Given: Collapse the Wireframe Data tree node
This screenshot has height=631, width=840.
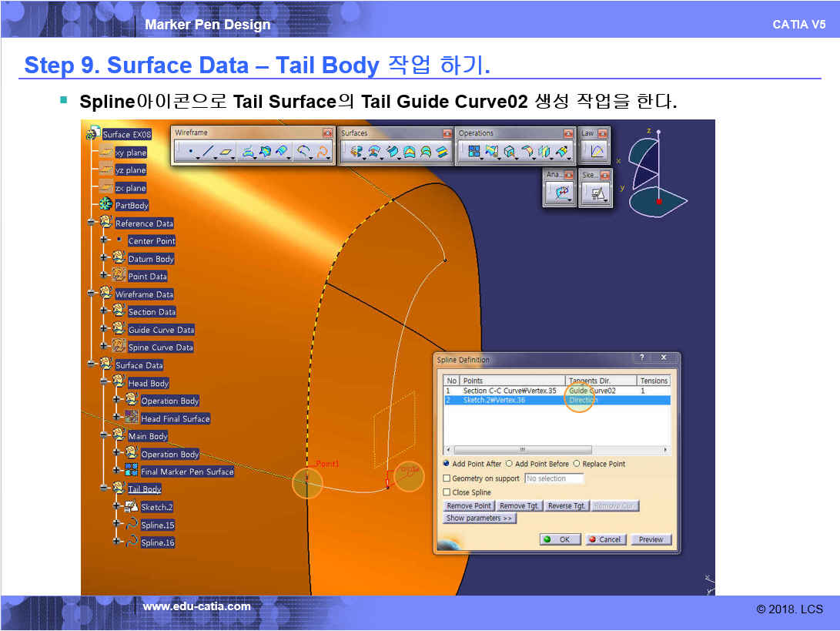Looking at the screenshot, I should (91, 294).
